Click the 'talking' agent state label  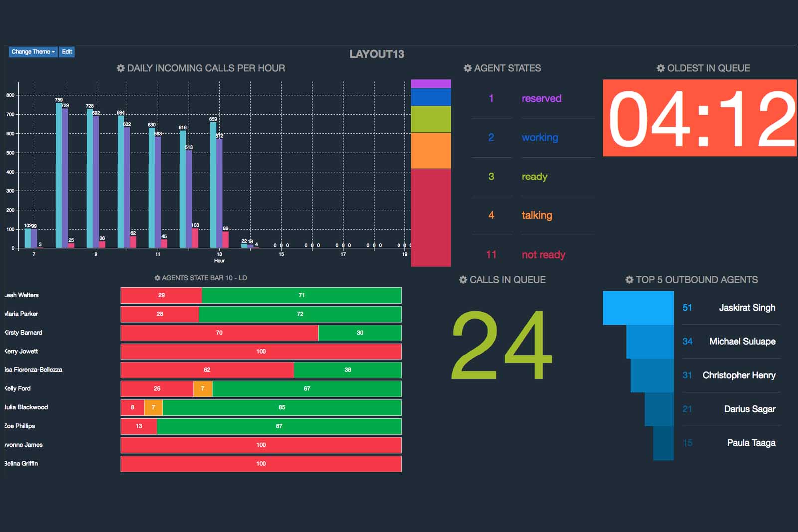(x=537, y=215)
